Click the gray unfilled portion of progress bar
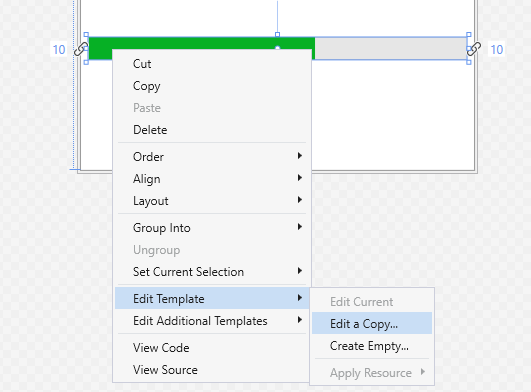 pos(391,48)
